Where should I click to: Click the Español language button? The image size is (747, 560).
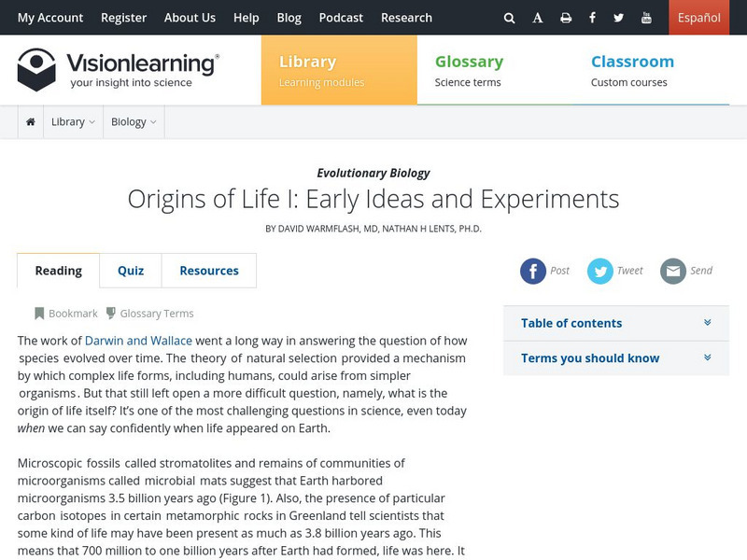pyautogui.click(x=698, y=17)
